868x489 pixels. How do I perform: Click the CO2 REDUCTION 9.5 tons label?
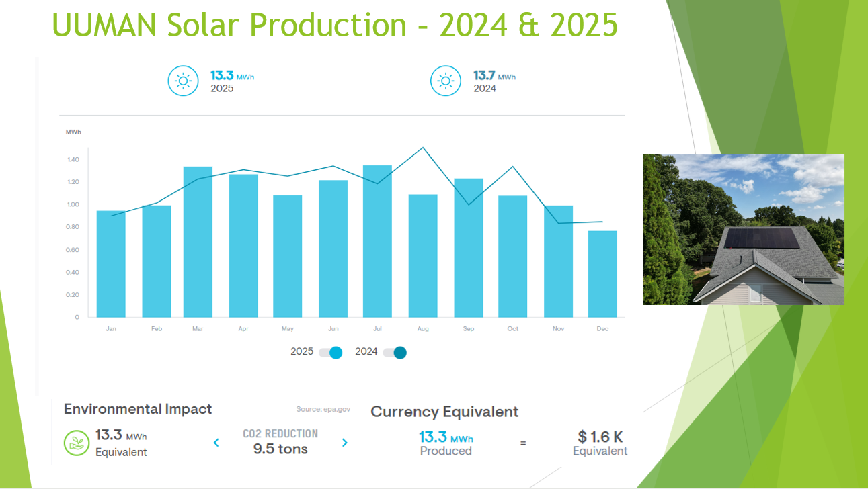click(x=280, y=442)
